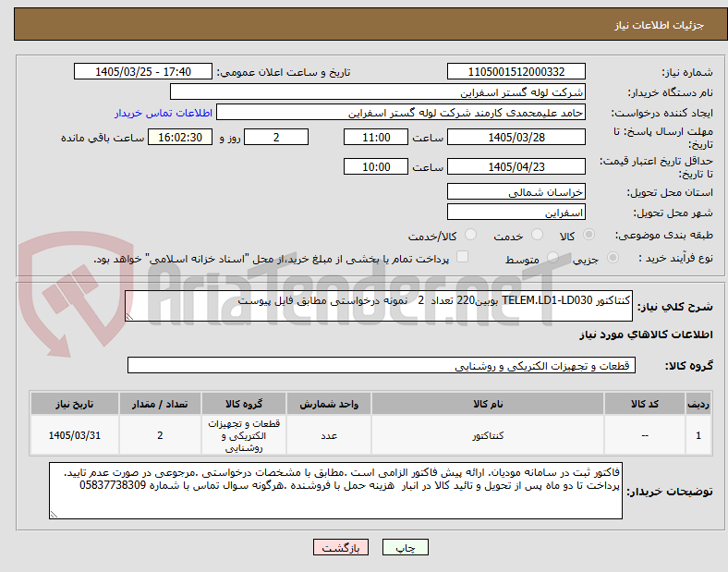This screenshot has width=728, height=572.
Task: Click the announcement date field 1405/03/25 - 17:40
Action: tap(143, 72)
